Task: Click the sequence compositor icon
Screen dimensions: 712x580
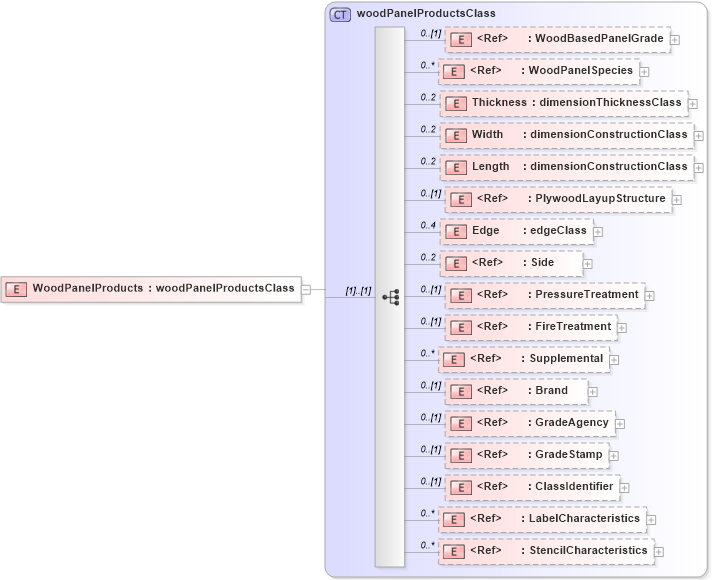Action: tap(391, 297)
